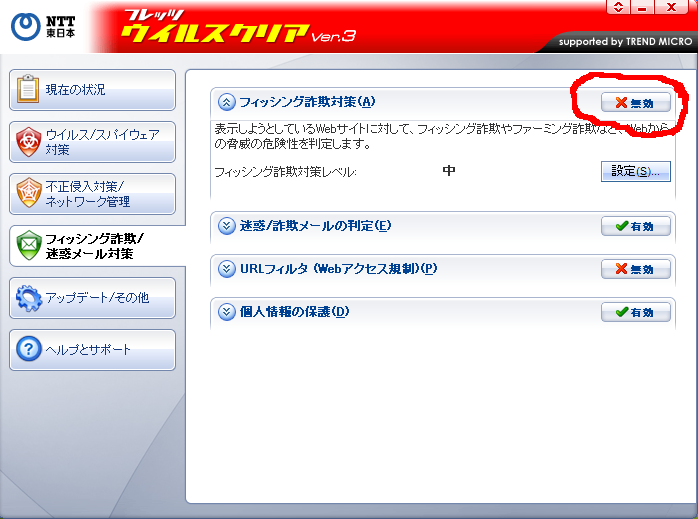Toggle 無効 button for URLフィルタ
Image resolution: width=698 pixels, height=519 pixels.
pyautogui.click(x=635, y=269)
